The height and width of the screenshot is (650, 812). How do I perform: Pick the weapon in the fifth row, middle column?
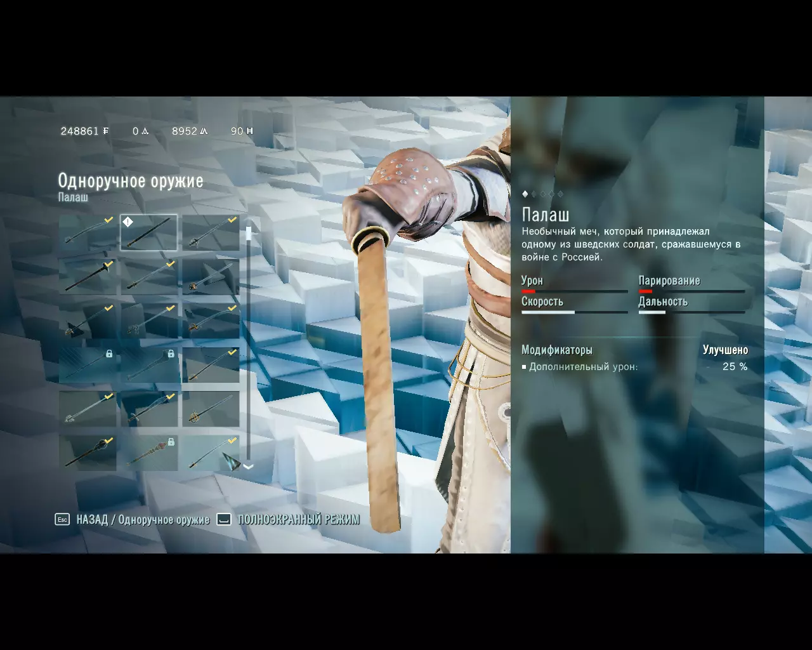149,409
